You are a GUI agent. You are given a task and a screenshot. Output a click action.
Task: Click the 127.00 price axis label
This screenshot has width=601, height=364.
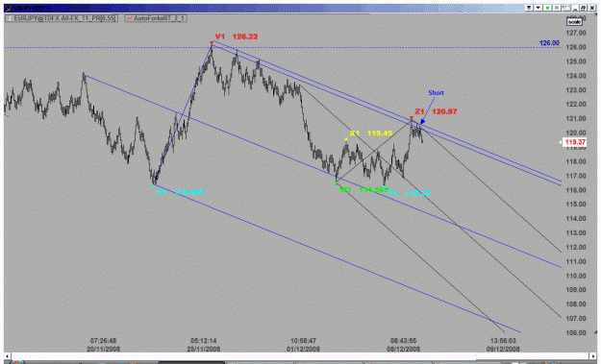(576, 33)
